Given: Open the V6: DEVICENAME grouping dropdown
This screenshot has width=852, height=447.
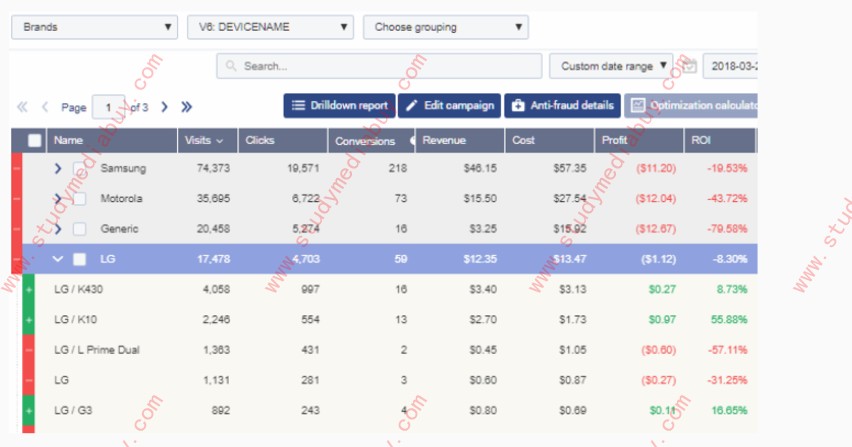Looking at the screenshot, I should point(270,27).
